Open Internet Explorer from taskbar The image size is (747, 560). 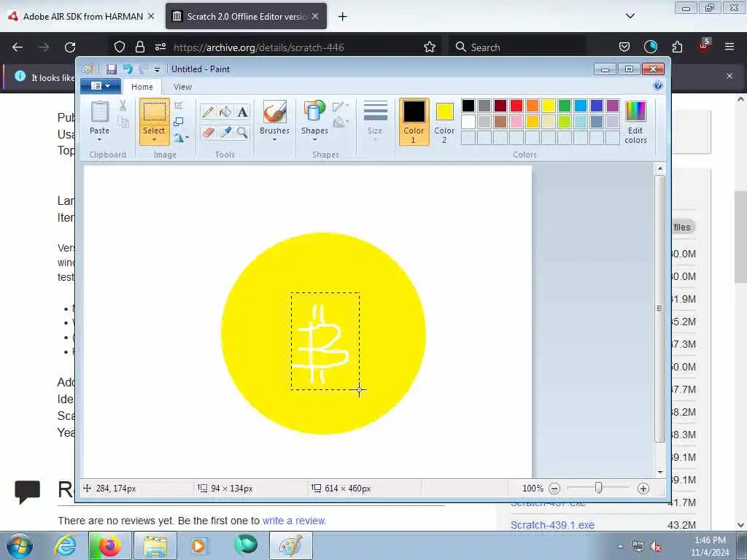(x=65, y=545)
